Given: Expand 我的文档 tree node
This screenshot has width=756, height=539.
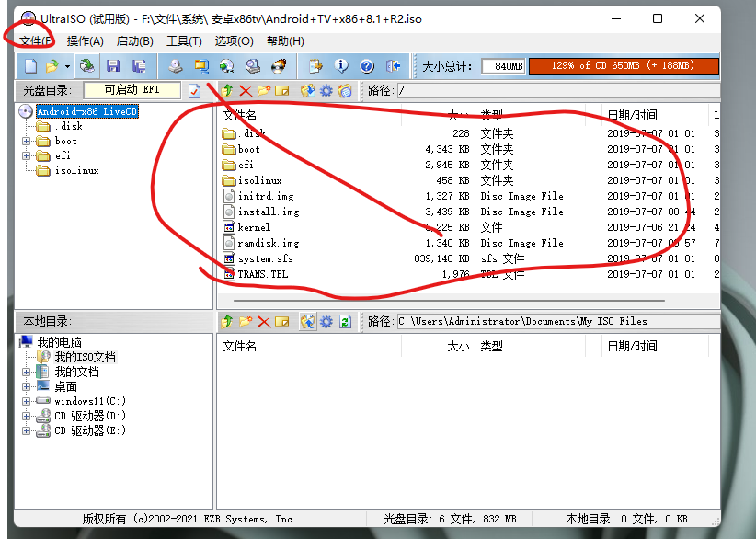Looking at the screenshot, I should click(x=26, y=373).
